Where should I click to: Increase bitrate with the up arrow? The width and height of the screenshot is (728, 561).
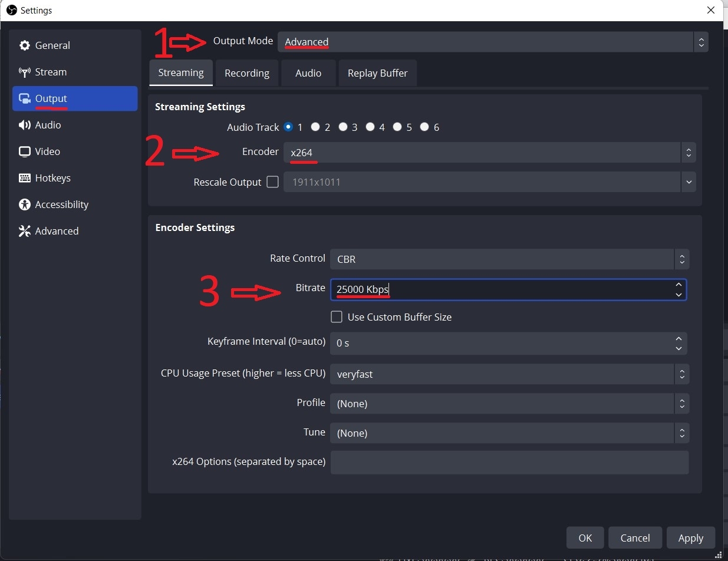point(678,285)
